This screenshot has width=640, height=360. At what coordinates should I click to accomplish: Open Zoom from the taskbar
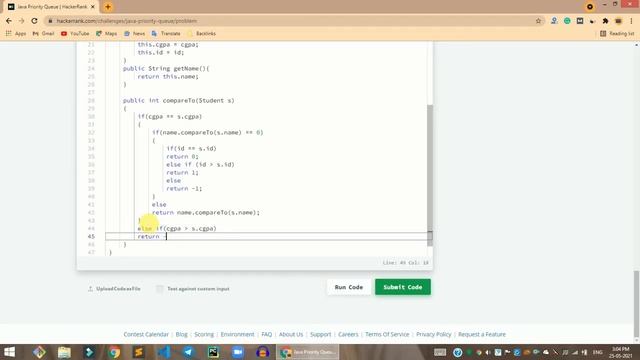238,352
